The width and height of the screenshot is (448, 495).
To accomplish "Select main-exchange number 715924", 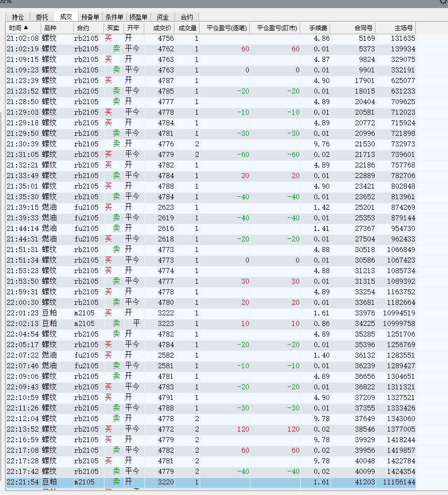I will (x=403, y=123).
